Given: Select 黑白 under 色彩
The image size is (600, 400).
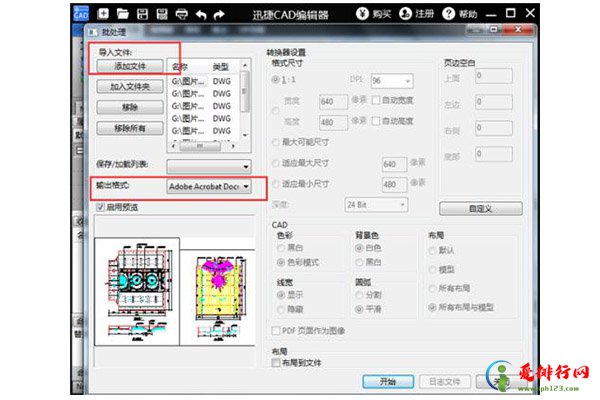Looking at the screenshot, I should coord(281,248).
